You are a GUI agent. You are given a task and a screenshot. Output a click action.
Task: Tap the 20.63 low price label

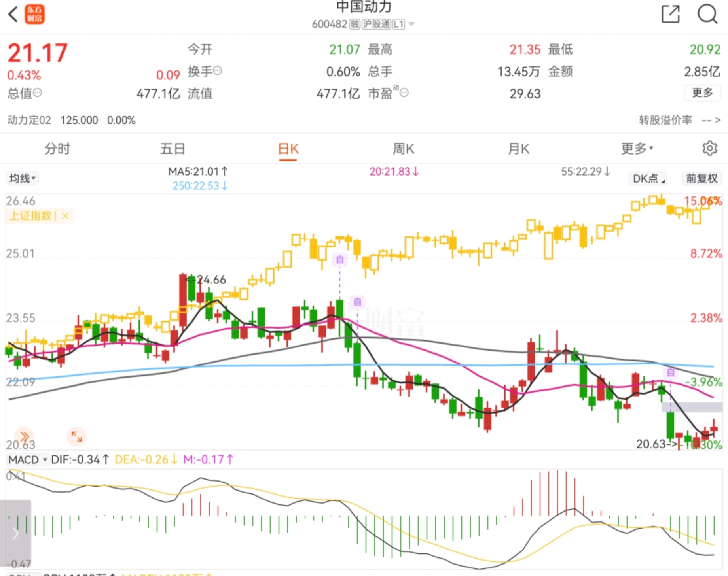click(651, 444)
